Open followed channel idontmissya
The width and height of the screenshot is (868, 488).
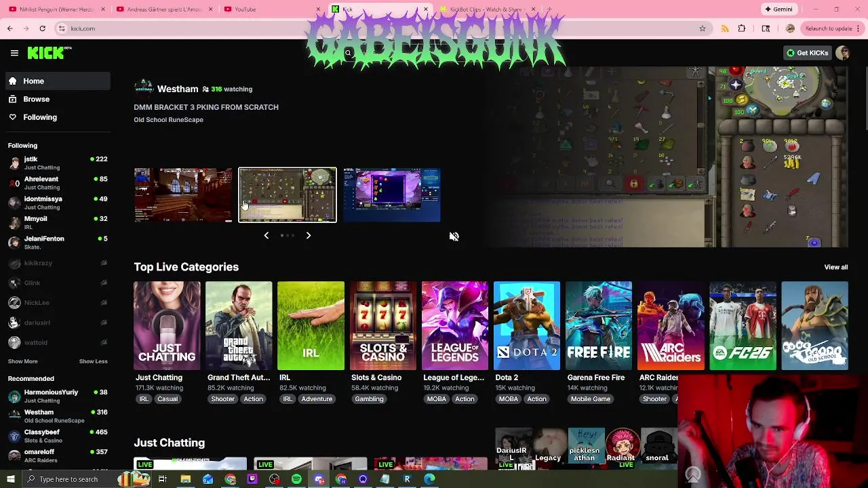click(x=58, y=203)
